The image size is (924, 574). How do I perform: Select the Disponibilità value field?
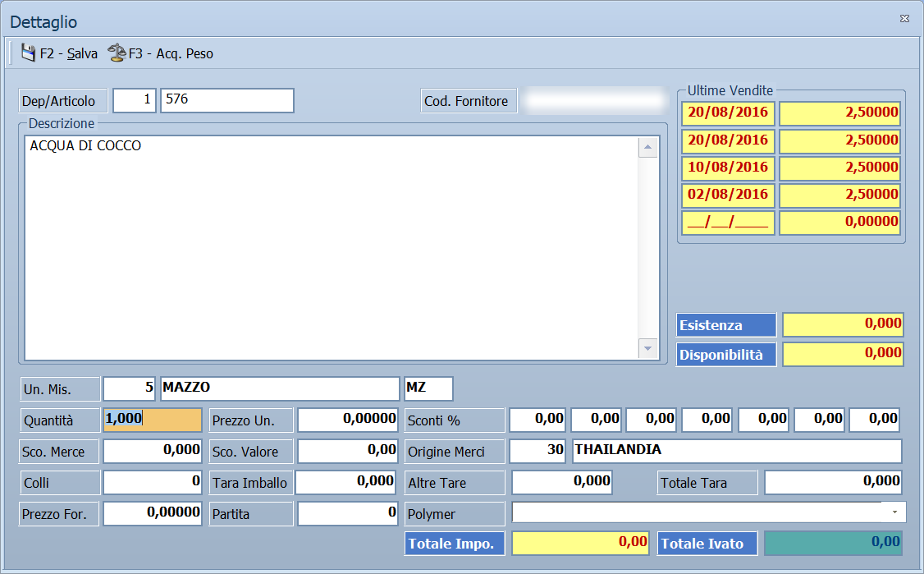pos(844,354)
